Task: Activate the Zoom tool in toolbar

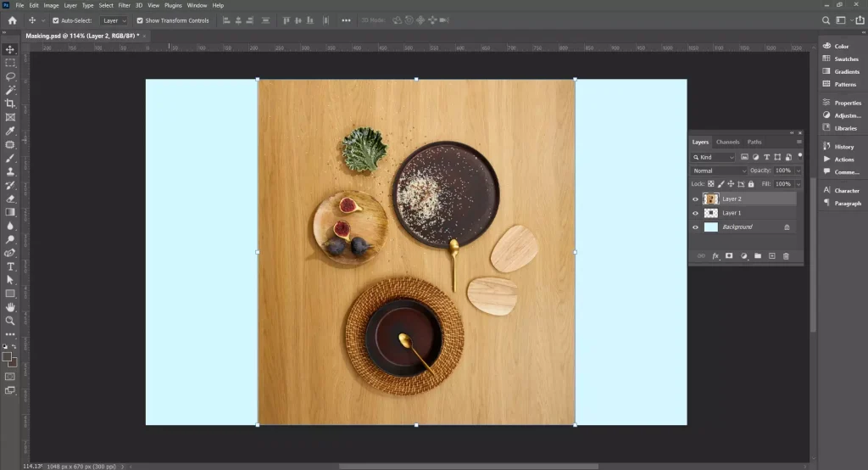Action: (10, 321)
